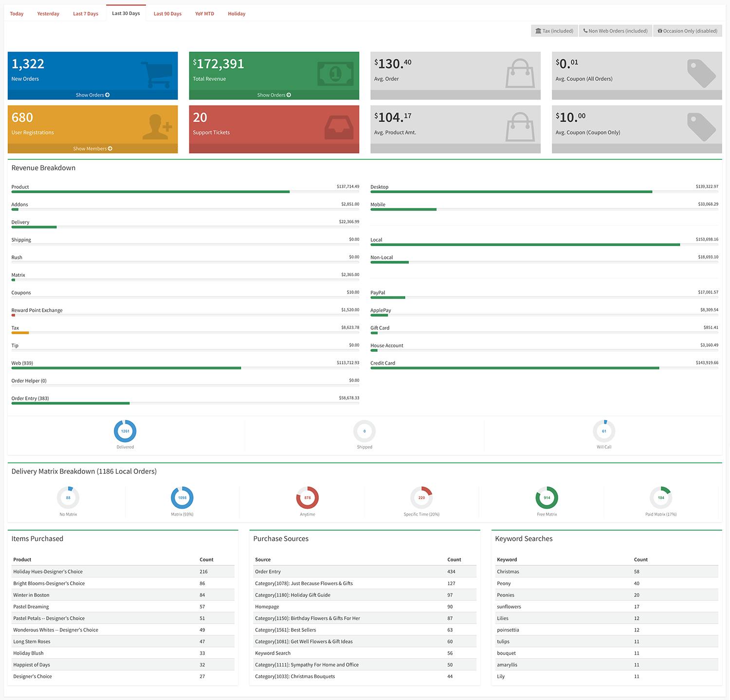This screenshot has width=730, height=700.
Task: Click the Will Call donut chart
Action: [x=604, y=431]
